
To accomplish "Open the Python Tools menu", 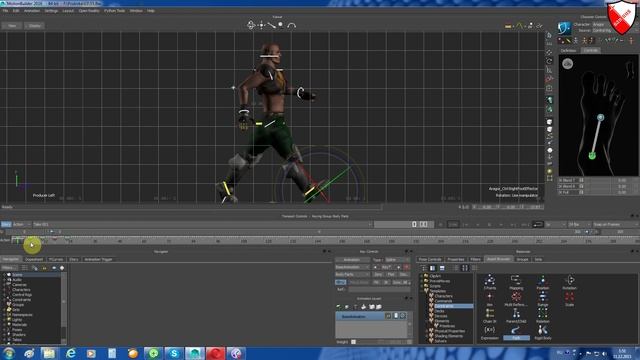I will (x=115, y=11).
